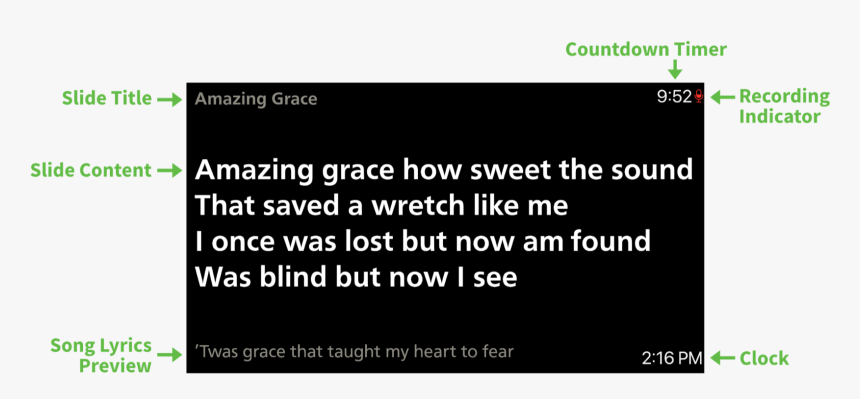Click the line 'I once was lost but now am found'
860x399 pixels.
click(x=423, y=242)
